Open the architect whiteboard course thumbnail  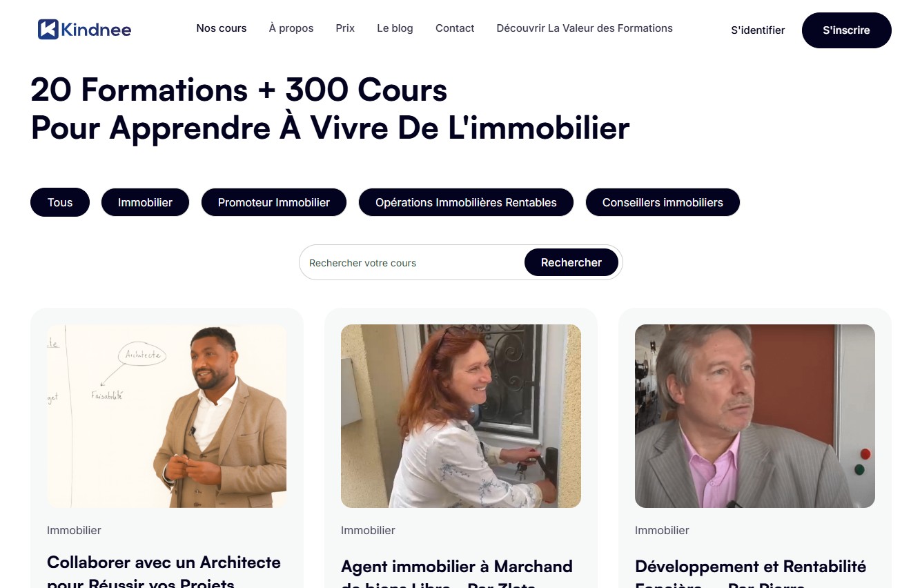coord(167,416)
